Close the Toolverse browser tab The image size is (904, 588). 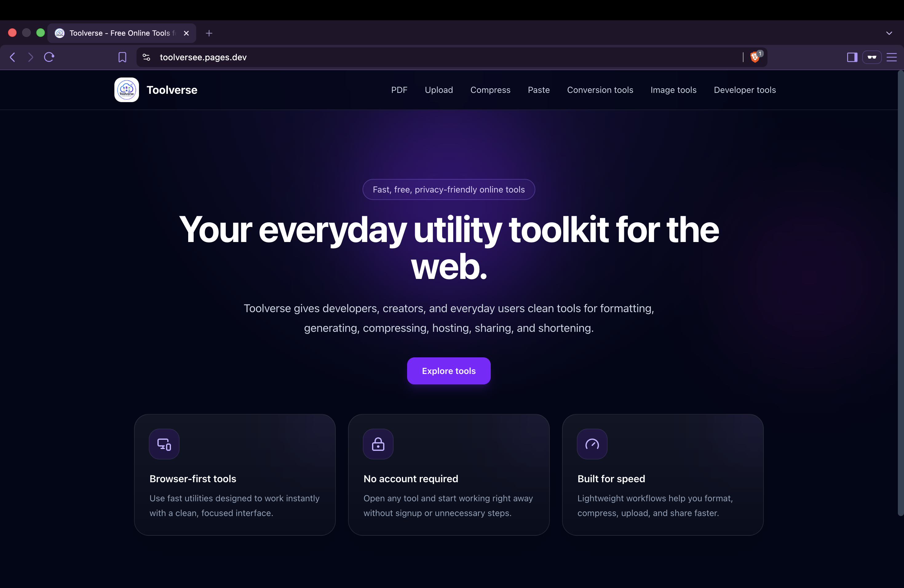click(x=187, y=34)
